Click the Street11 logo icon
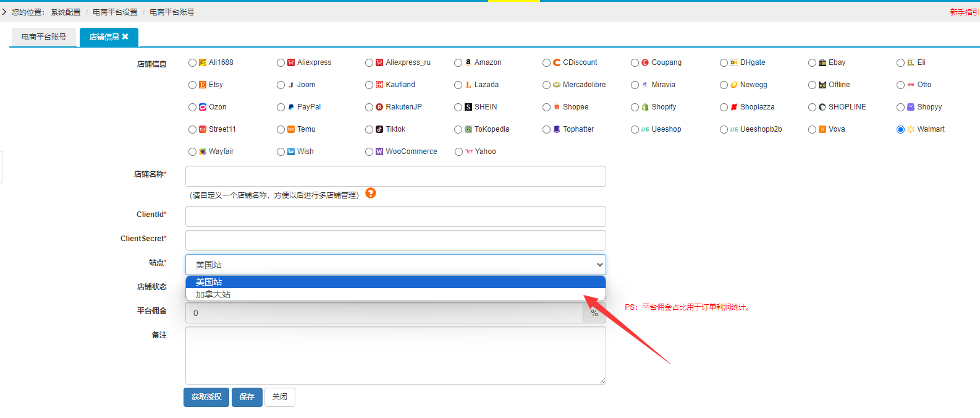This screenshot has width=980, height=418. [x=203, y=129]
